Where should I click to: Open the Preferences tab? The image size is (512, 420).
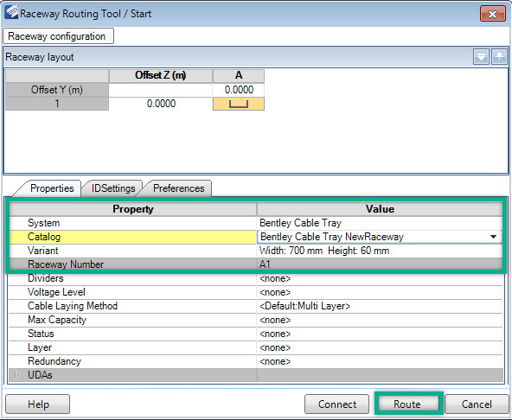tap(179, 188)
